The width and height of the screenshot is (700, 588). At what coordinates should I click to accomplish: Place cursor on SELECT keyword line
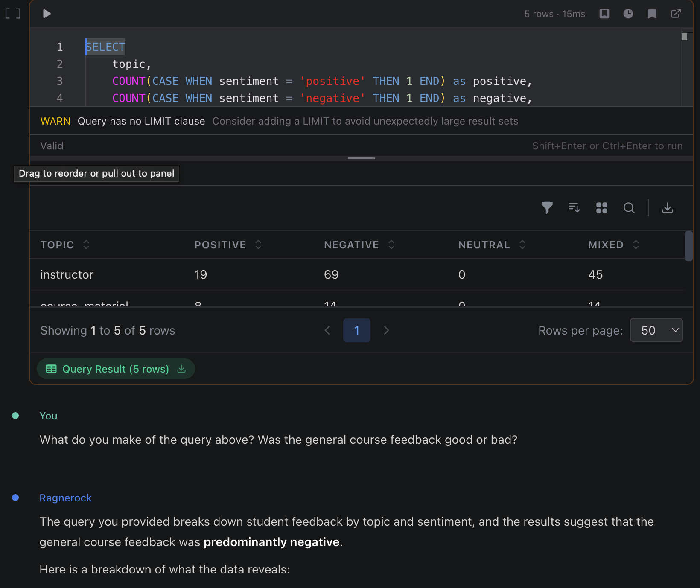tap(105, 47)
